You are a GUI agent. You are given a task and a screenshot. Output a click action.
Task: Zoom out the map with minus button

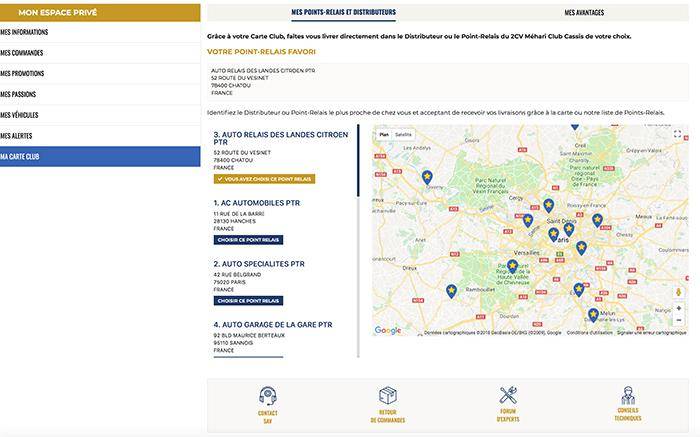pyautogui.click(x=679, y=320)
